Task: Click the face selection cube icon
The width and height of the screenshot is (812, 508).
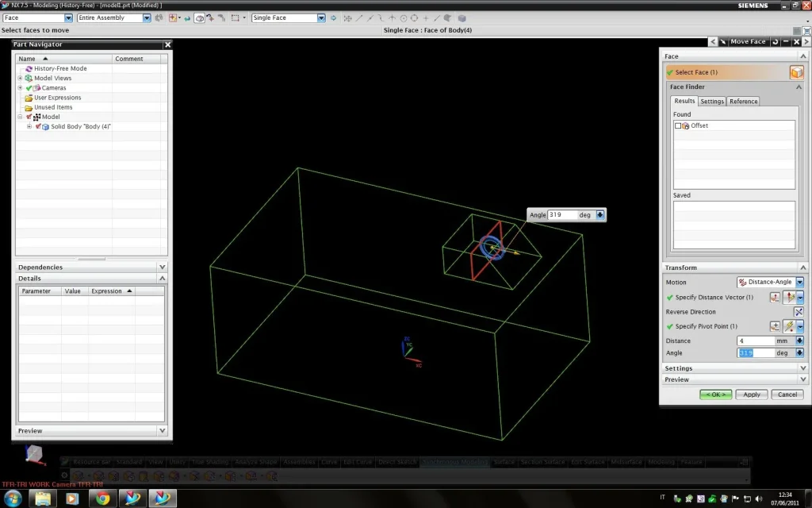Action: click(x=796, y=72)
